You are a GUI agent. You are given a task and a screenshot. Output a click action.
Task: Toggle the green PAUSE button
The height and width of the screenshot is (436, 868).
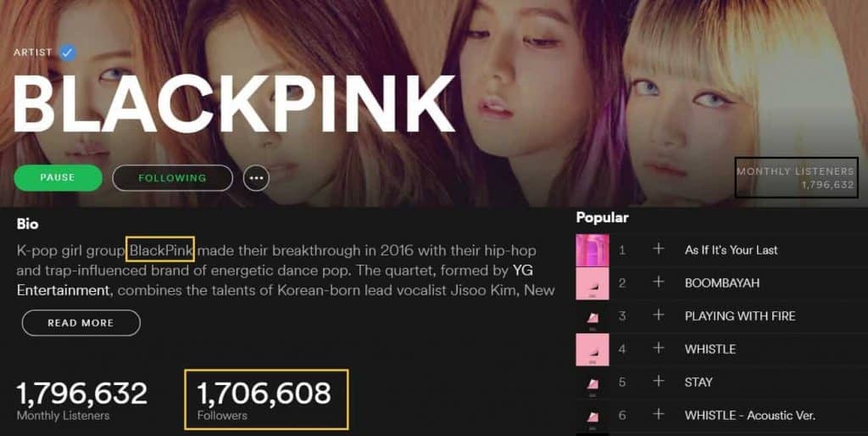point(58,178)
